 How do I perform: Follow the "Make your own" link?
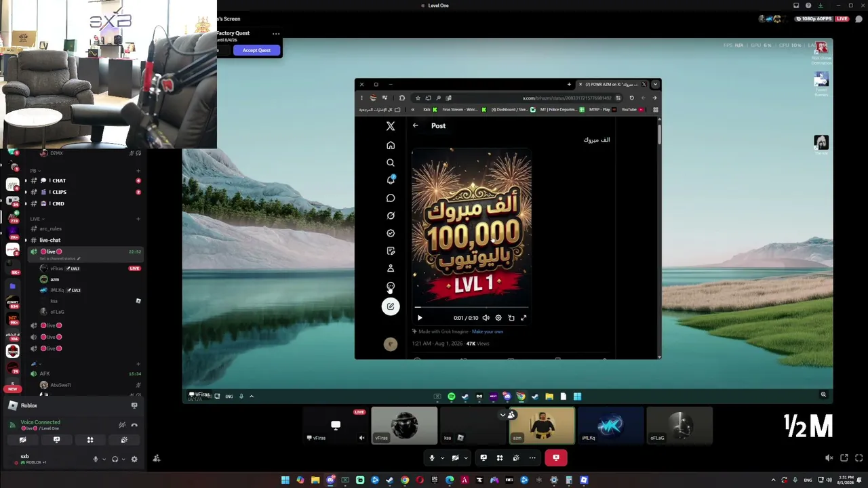[x=488, y=331]
